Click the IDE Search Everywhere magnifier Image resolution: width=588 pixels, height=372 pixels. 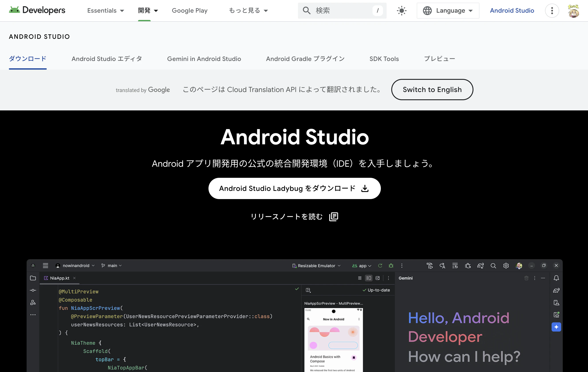[x=493, y=266]
